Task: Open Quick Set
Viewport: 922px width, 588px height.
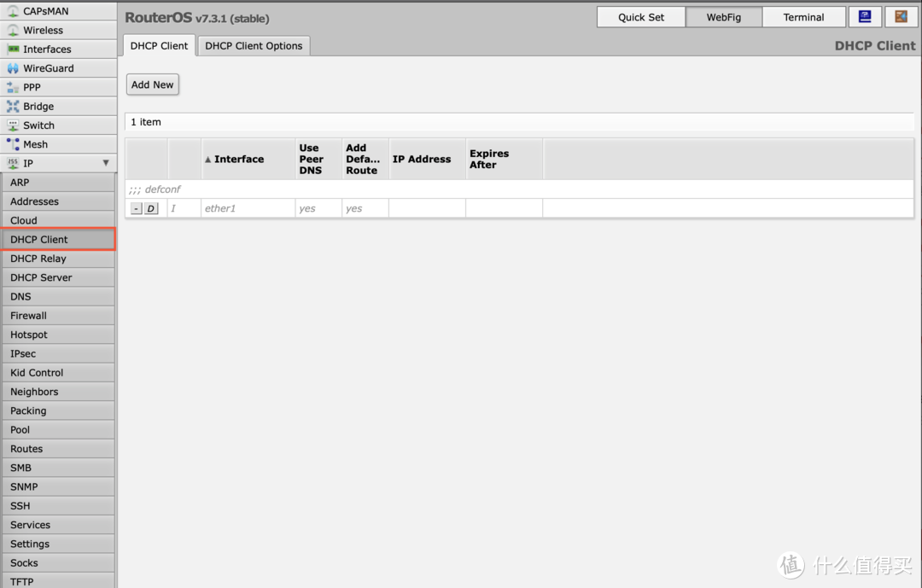Action: [641, 17]
